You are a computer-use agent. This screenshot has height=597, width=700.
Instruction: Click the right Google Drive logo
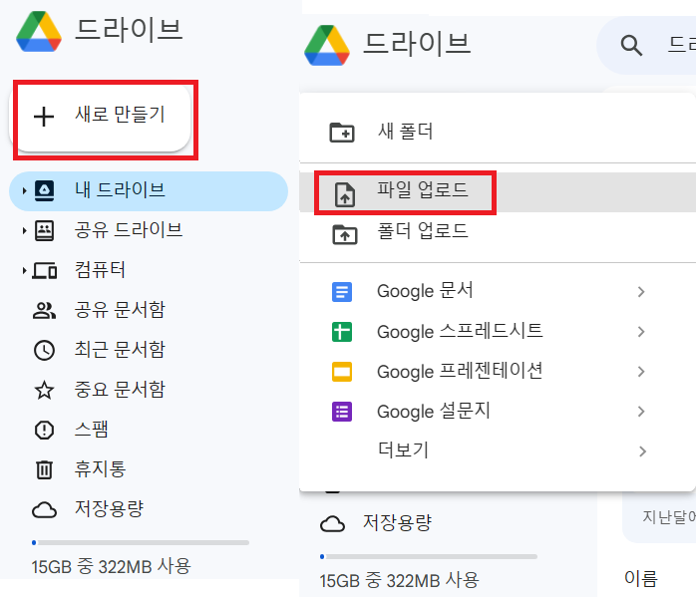327,46
